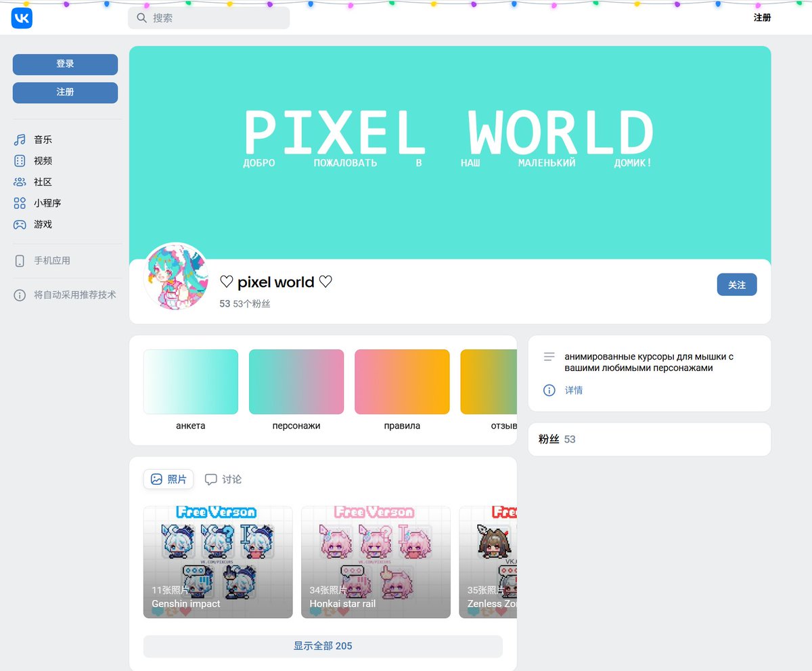Click the info icon beside 将自动采用推荐技术
Screen dimensions: 812x671
(20, 295)
